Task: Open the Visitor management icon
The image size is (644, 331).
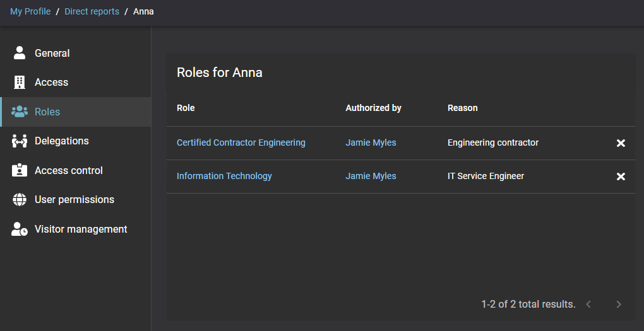Action: point(20,229)
